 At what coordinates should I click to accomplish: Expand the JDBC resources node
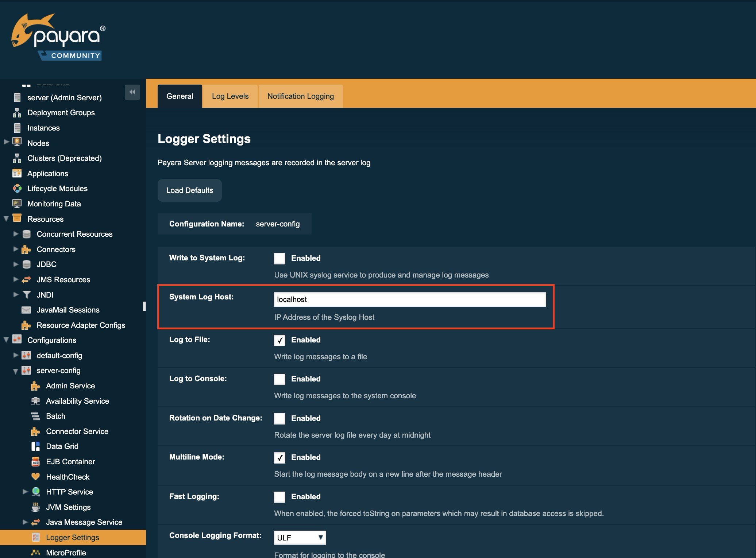16,264
